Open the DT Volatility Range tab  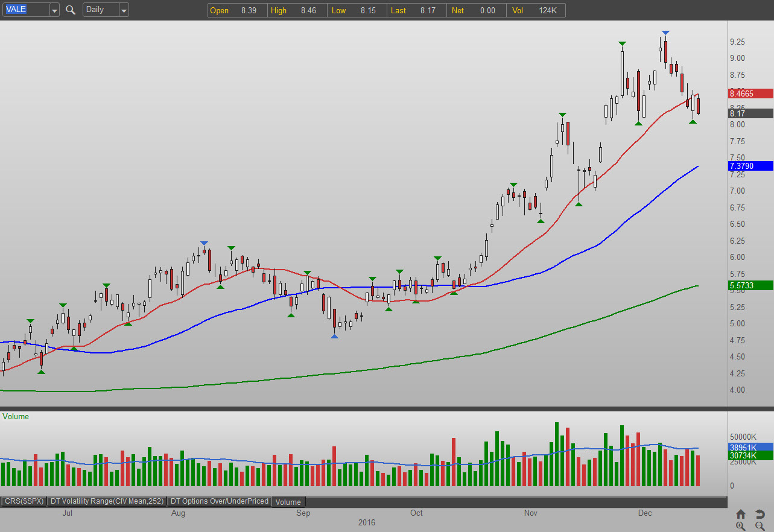[x=107, y=501]
